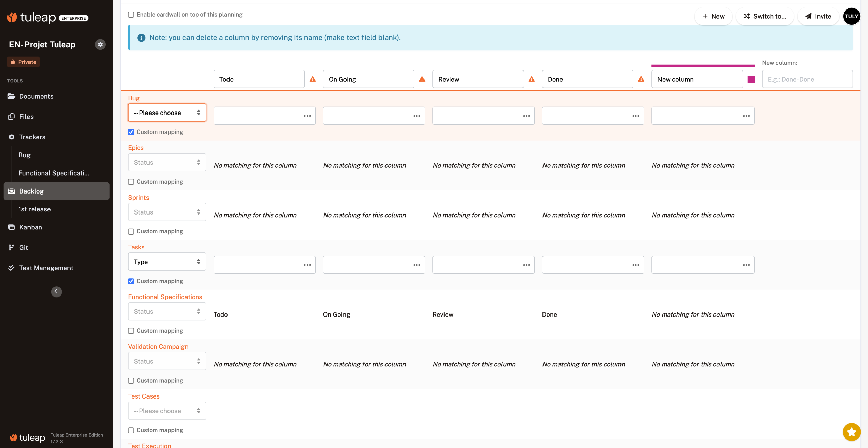The height and width of the screenshot is (448, 868).
Task: Click the warning icon beside Done column
Action: [641, 79]
